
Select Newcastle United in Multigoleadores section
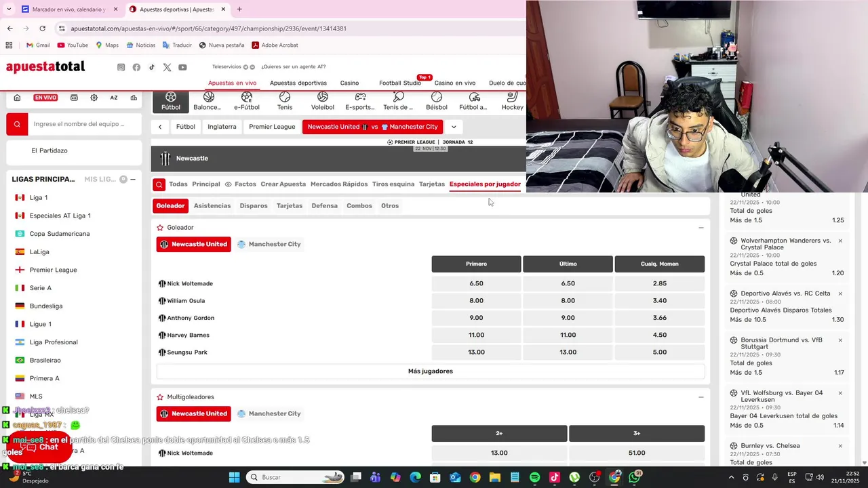click(x=194, y=413)
